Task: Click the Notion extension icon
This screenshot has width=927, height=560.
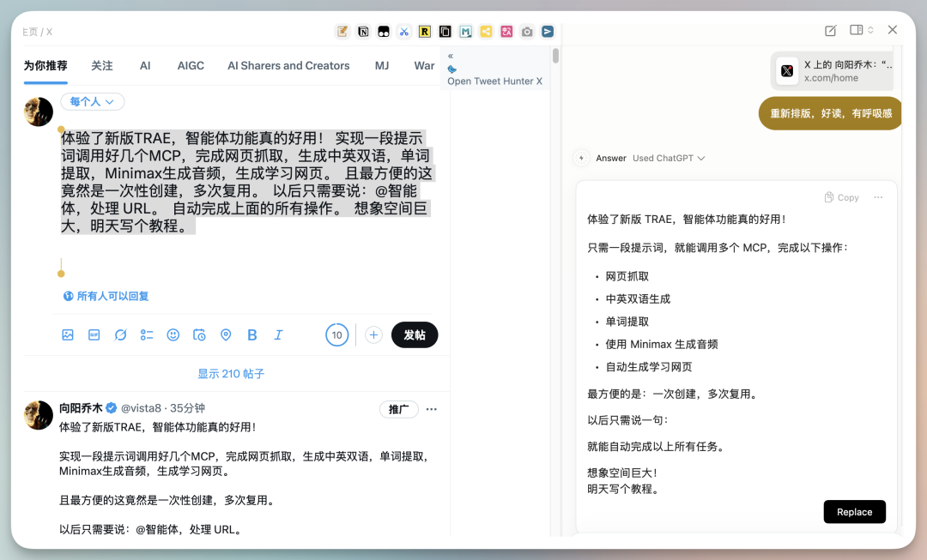Action: (x=363, y=32)
